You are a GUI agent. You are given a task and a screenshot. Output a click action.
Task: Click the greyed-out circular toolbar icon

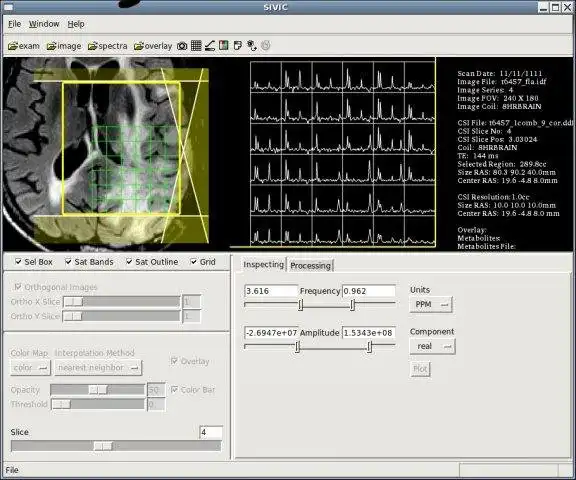tap(266, 46)
